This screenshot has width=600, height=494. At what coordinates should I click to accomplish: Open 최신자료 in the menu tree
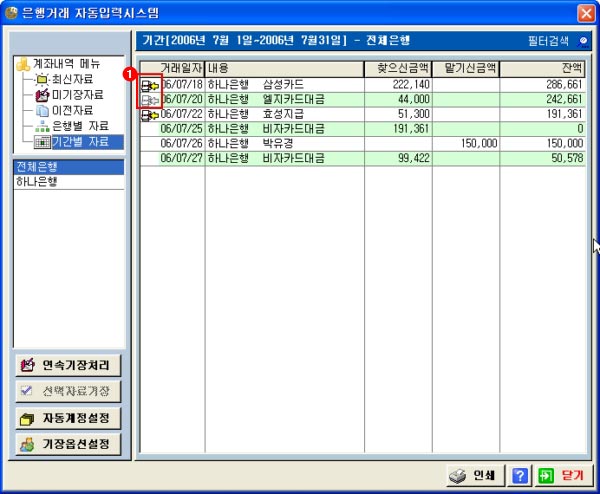tap(73, 79)
